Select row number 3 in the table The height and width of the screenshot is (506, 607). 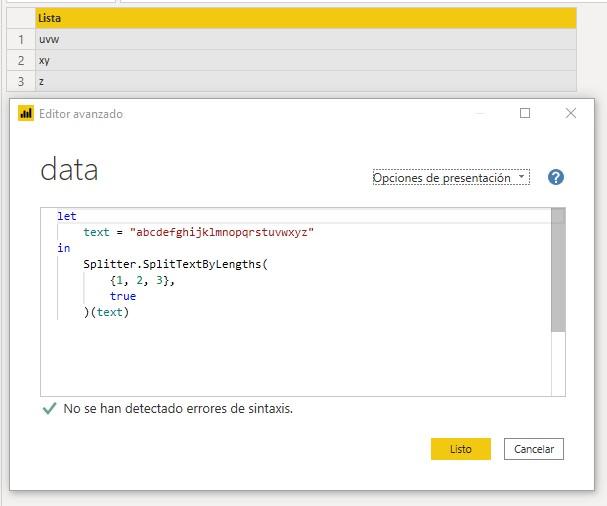(x=20, y=82)
